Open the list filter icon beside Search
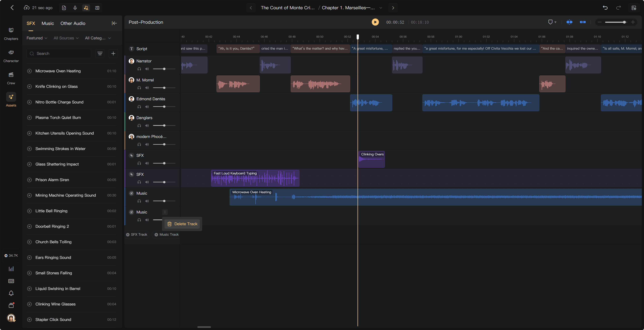The width and height of the screenshot is (644, 330). (x=100, y=53)
